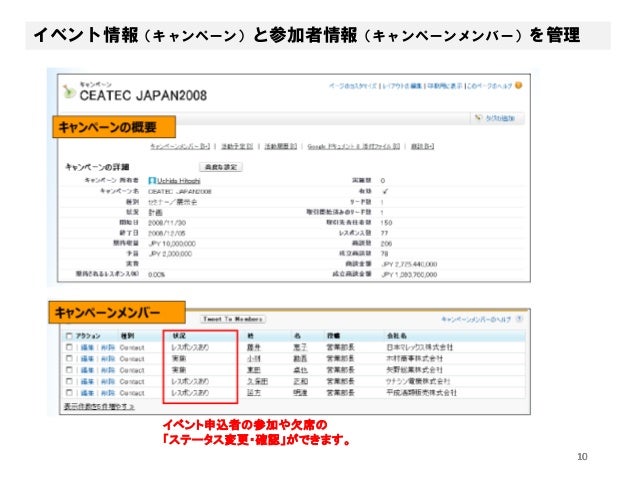This screenshot has width=638, height=479.
Task: Jump to the Google ドキュメント & 添付ファイル link
Action: click(354, 146)
